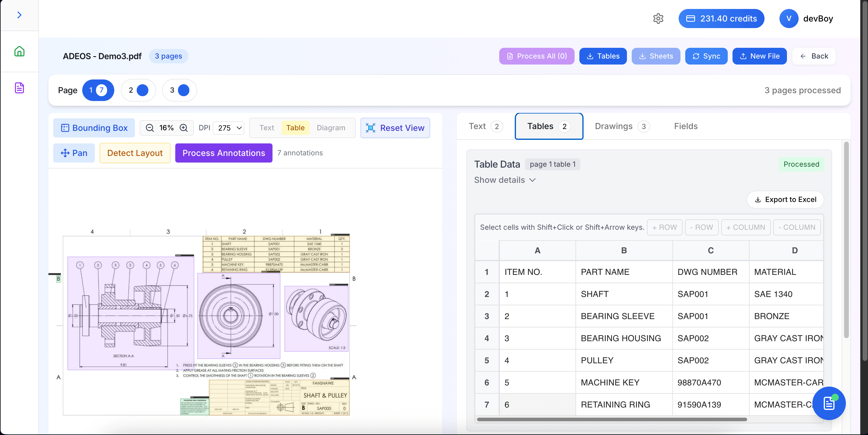Viewport: 868px width, 435px height.
Task: Click the zoom in magnifier icon
Action: tap(184, 128)
